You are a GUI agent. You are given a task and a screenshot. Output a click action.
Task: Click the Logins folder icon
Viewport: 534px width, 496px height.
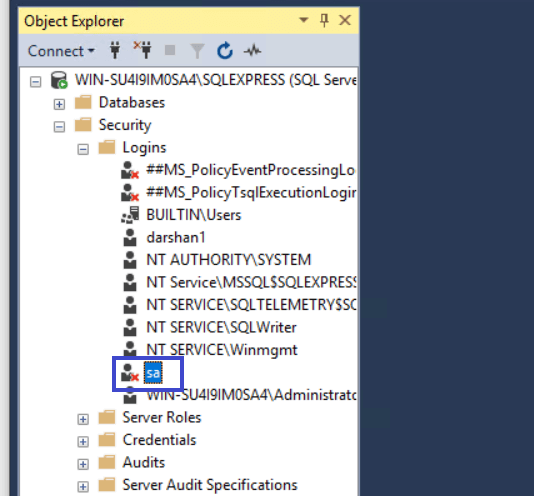107,147
